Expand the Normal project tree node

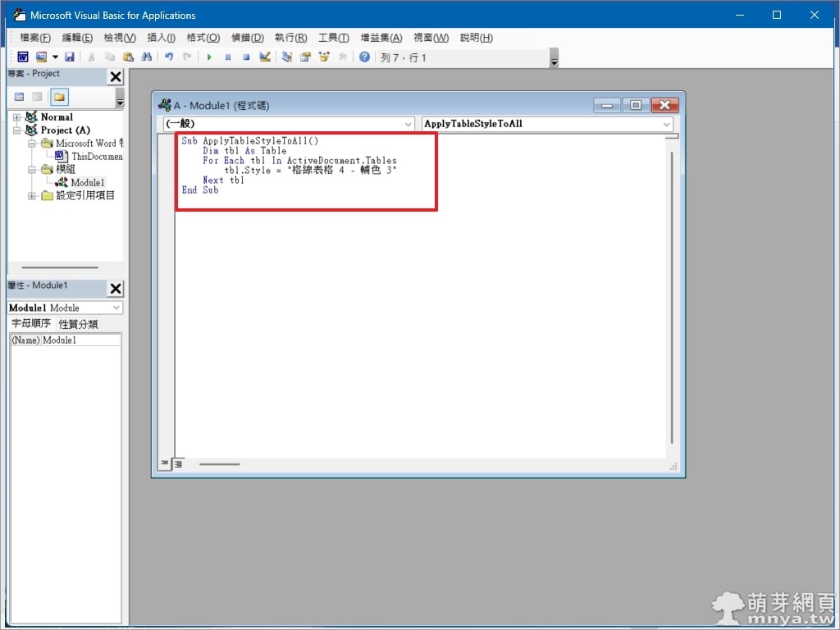[16, 117]
